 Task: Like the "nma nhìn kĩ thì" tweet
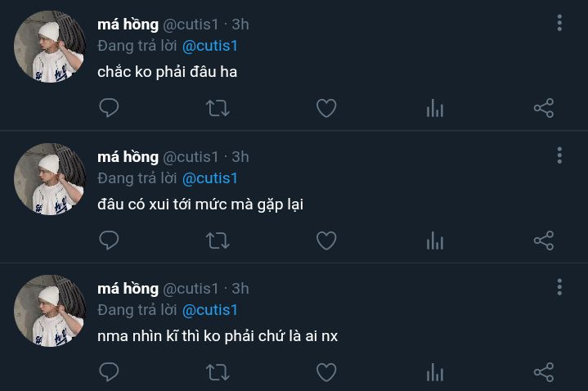[x=326, y=372]
